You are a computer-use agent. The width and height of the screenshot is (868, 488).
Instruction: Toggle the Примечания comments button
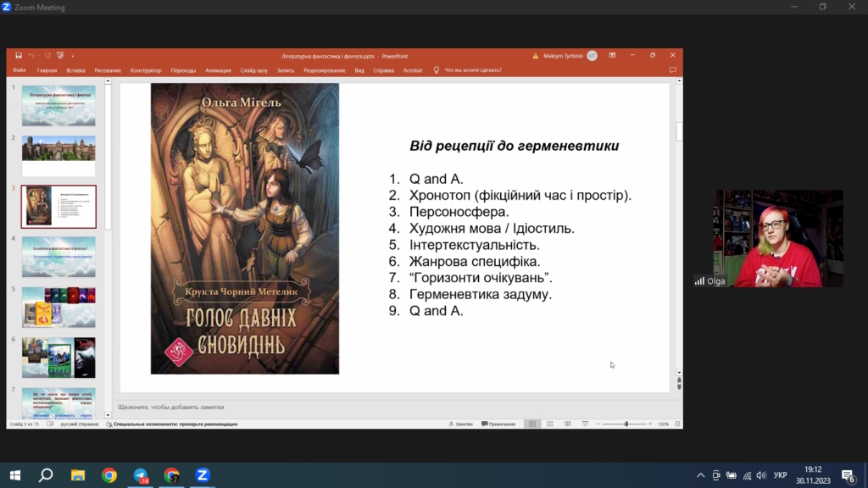coord(498,424)
